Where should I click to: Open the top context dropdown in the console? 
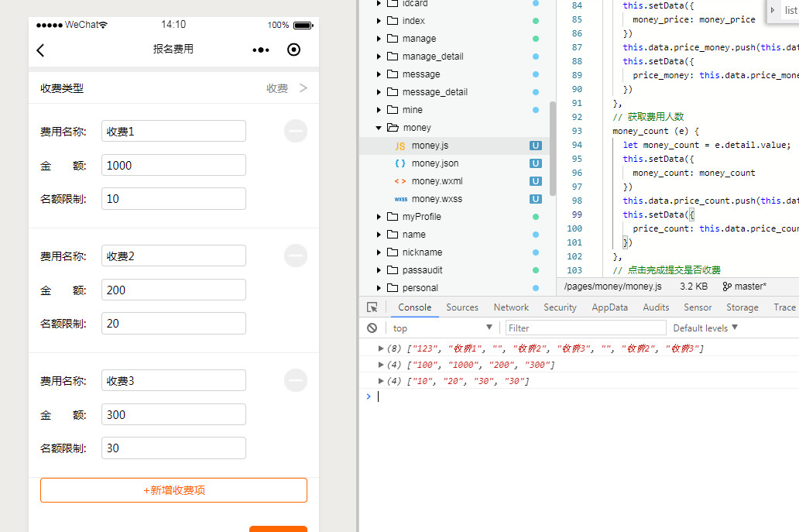pos(443,328)
